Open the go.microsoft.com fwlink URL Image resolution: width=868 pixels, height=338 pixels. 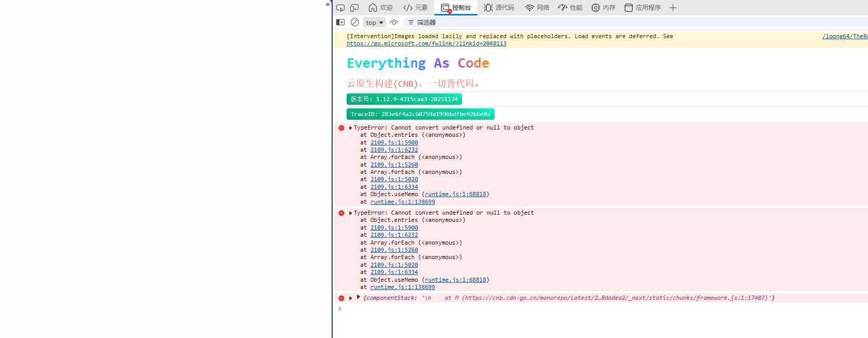[426, 44]
